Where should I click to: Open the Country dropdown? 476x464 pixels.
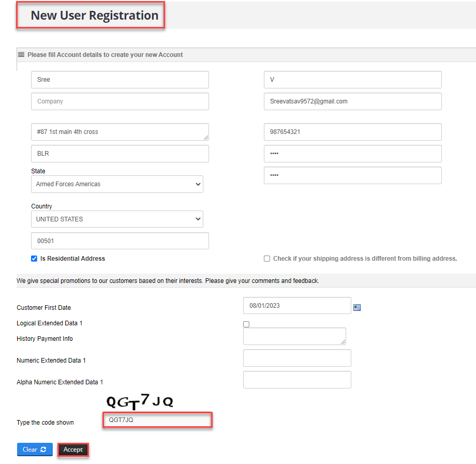point(117,219)
